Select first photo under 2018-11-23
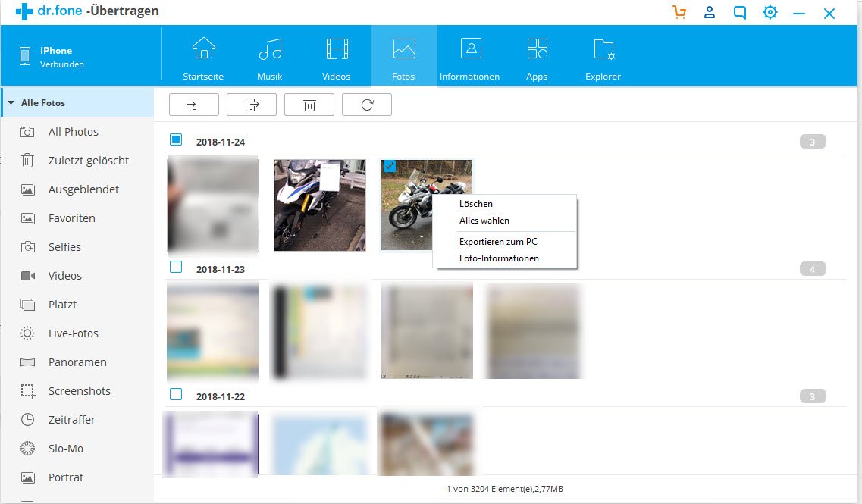The image size is (862, 504). [x=213, y=331]
